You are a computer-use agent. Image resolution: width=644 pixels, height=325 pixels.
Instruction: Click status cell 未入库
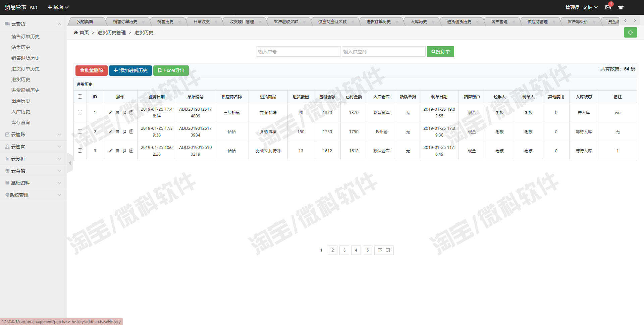point(584,112)
